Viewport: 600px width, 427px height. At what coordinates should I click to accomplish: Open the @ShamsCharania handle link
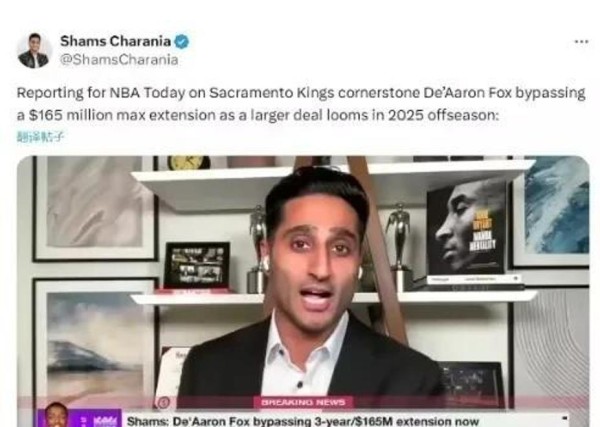(119, 60)
